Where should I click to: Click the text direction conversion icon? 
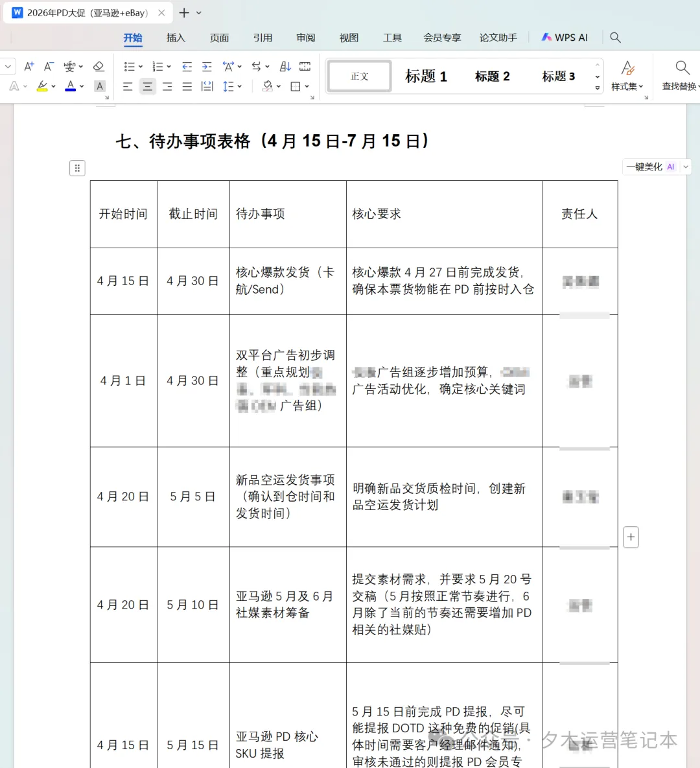[256, 66]
